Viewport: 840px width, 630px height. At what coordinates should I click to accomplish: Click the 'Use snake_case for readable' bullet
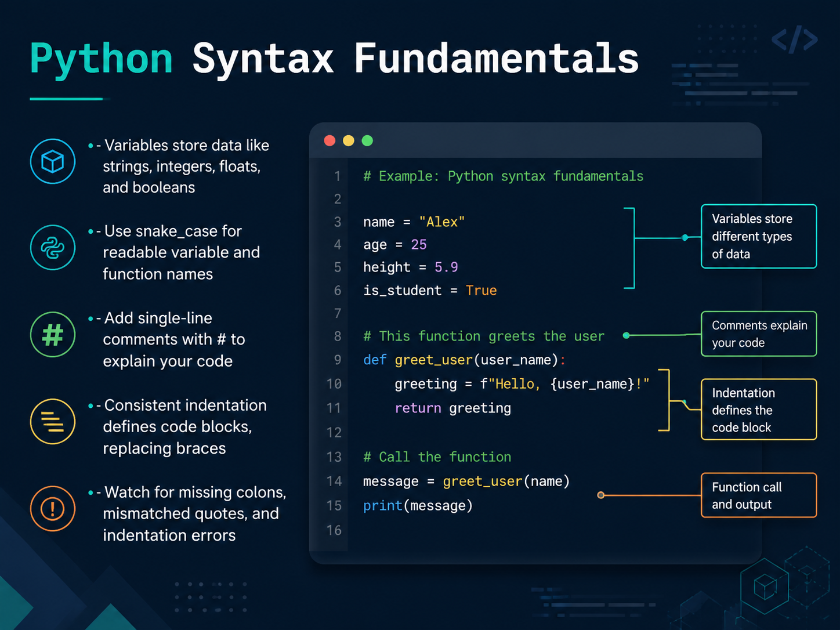(174, 252)
